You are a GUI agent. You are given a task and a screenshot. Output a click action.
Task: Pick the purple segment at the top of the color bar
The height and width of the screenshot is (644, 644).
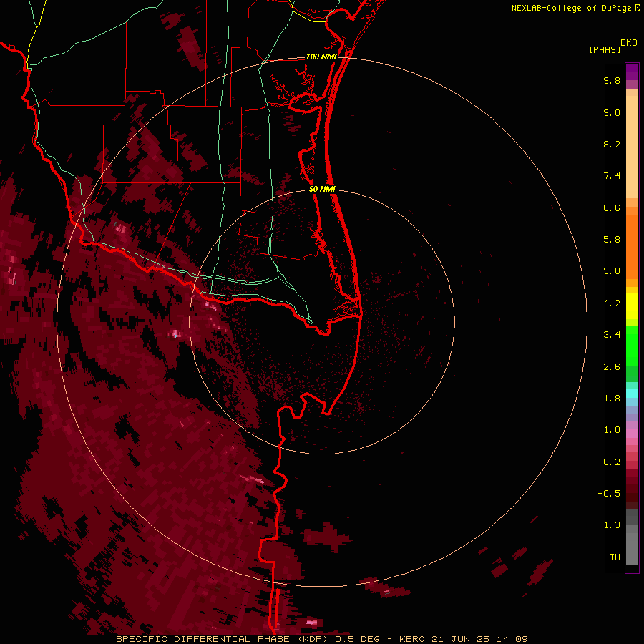632,72
